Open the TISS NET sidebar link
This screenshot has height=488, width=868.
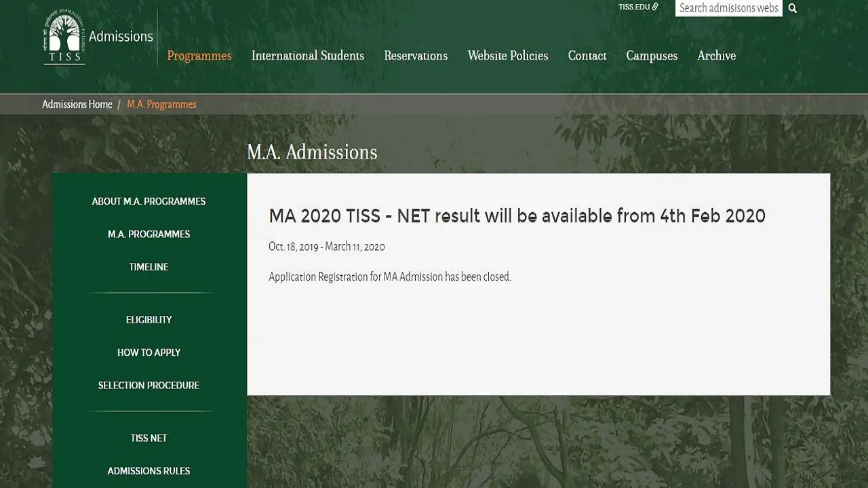pos(149,438)
